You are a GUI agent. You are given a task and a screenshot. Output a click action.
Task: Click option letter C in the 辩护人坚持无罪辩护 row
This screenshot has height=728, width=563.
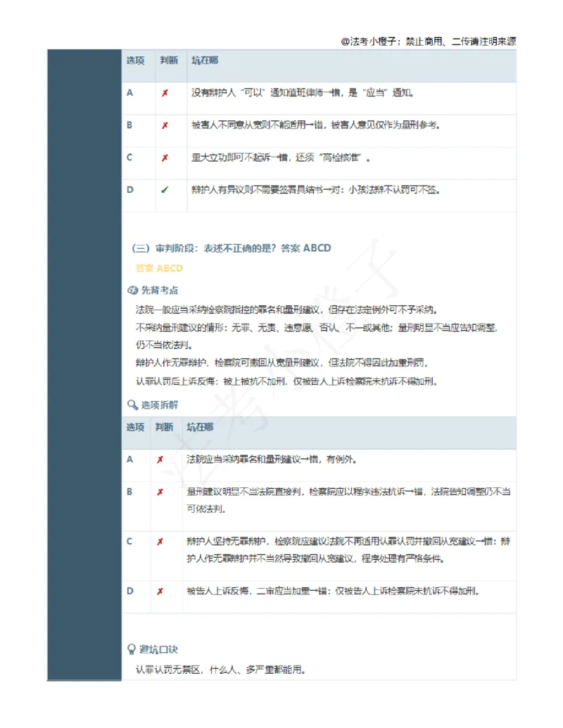[x=129, y=541]
